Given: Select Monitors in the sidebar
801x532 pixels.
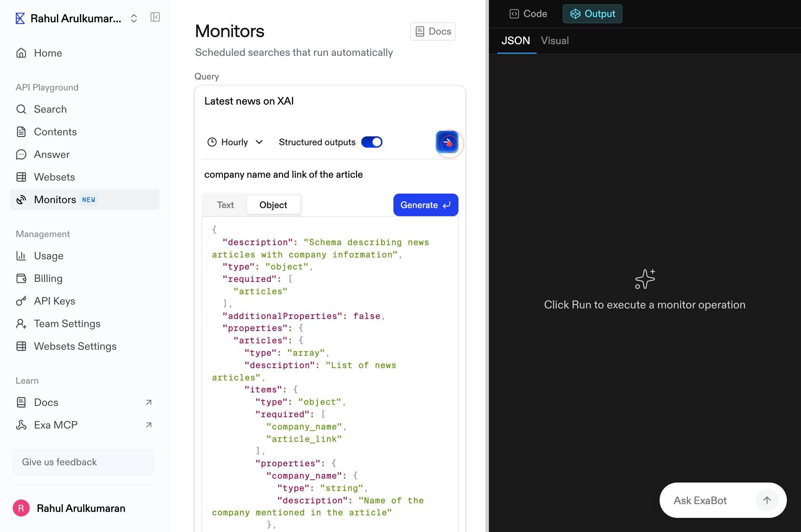Looking at the screenshot, I should (84, 200).
